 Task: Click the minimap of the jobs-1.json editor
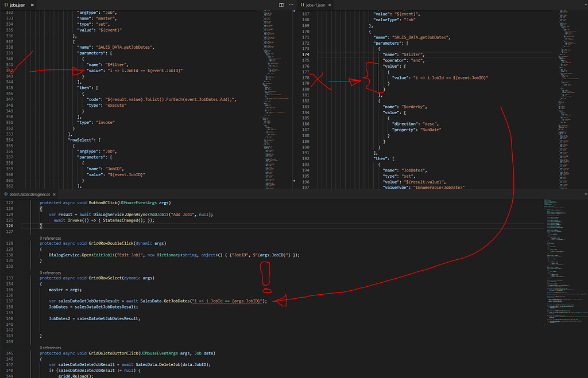point(572,99)
